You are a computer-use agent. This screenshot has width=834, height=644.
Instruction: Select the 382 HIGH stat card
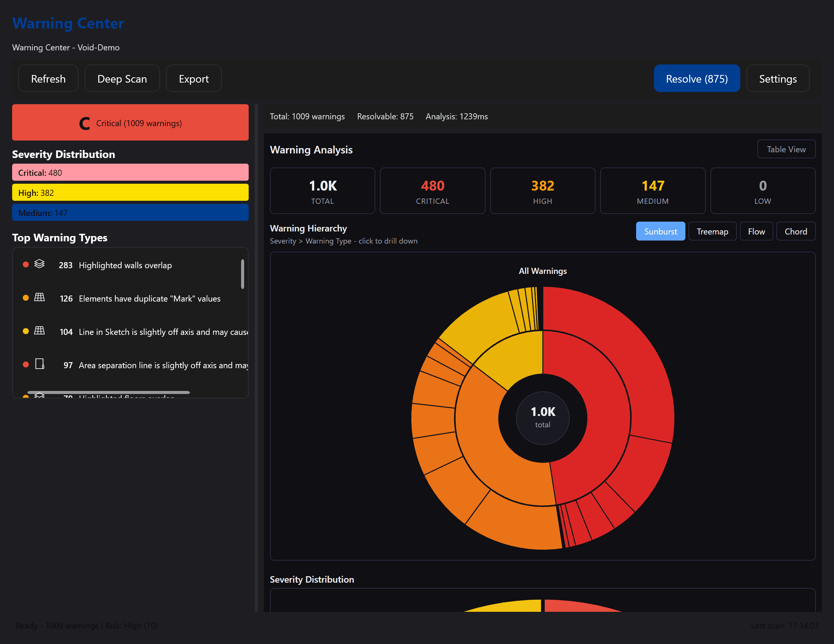coord(542,191)
